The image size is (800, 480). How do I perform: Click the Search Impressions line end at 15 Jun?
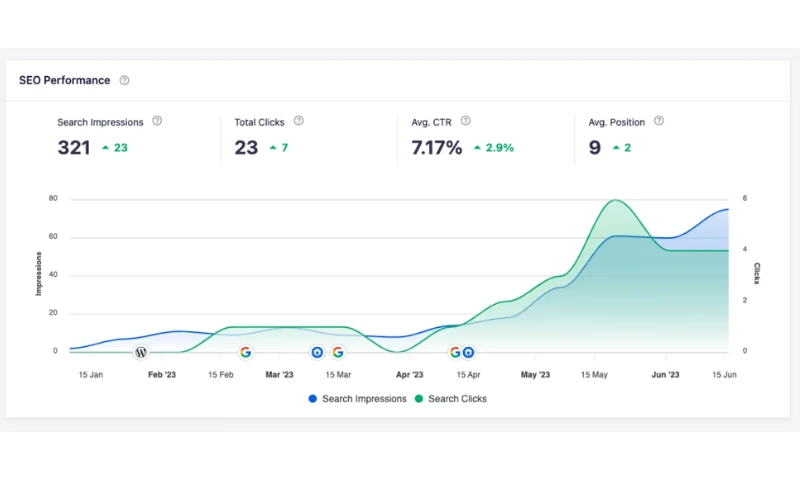point(727,210)
